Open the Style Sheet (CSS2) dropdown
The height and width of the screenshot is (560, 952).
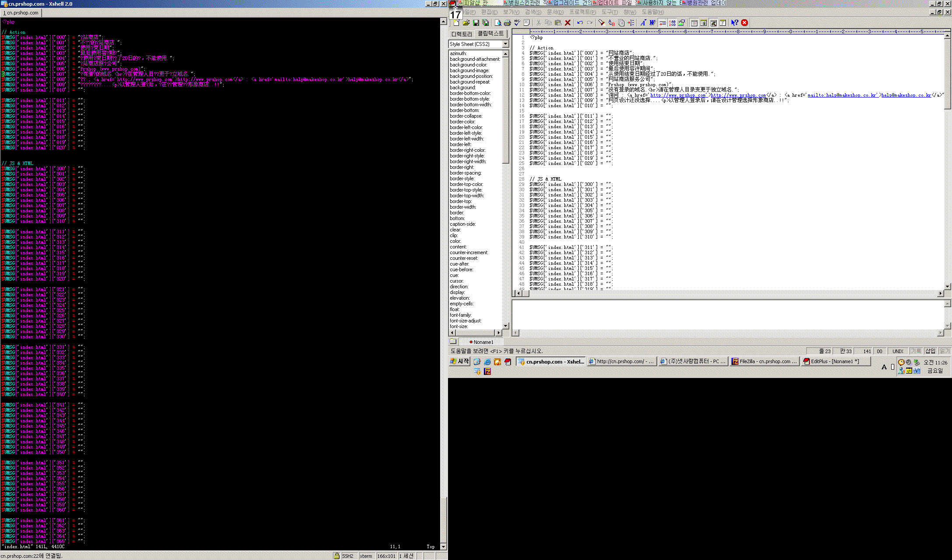(505, 44)
